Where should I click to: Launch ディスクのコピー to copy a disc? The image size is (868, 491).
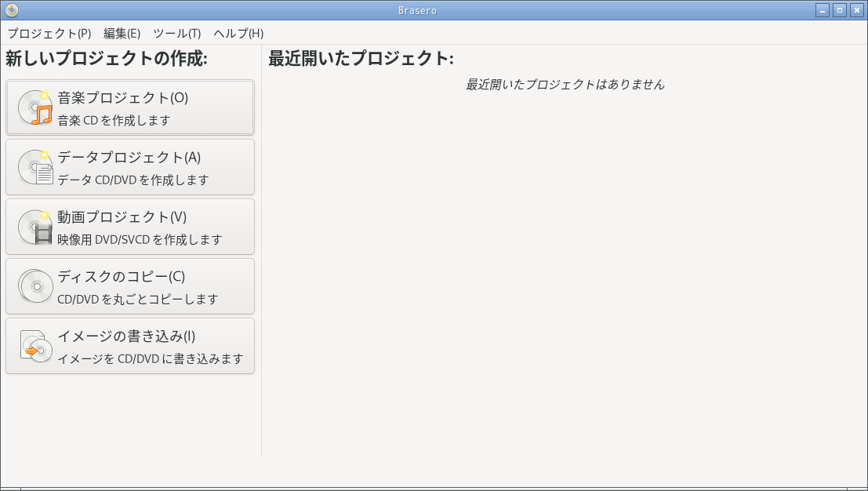pos(129,286)
